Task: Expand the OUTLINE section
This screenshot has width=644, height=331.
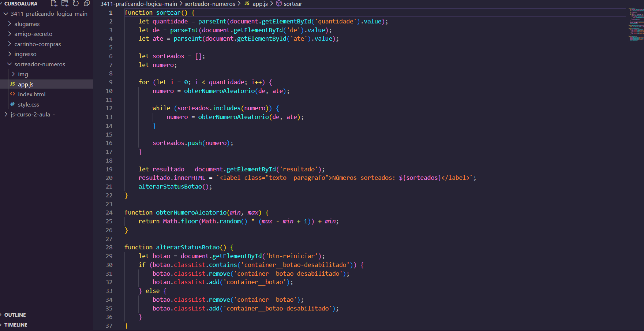Action: click(15, 315)
